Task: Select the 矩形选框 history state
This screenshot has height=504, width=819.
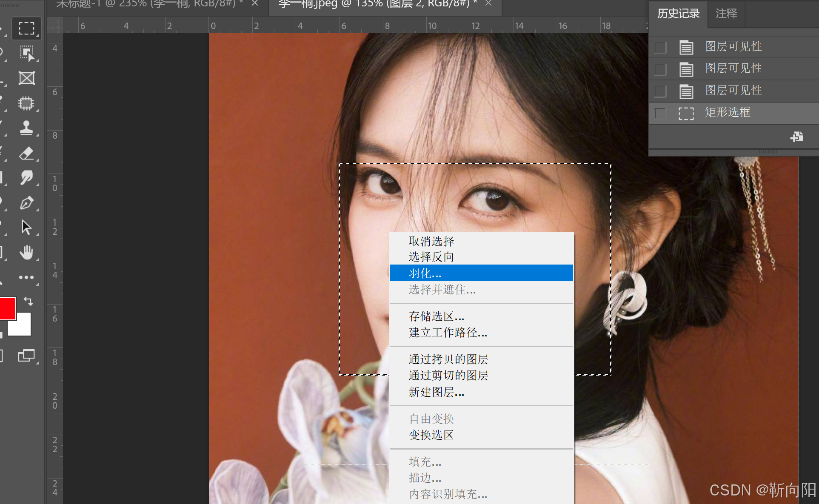Action: coord(728,113)
